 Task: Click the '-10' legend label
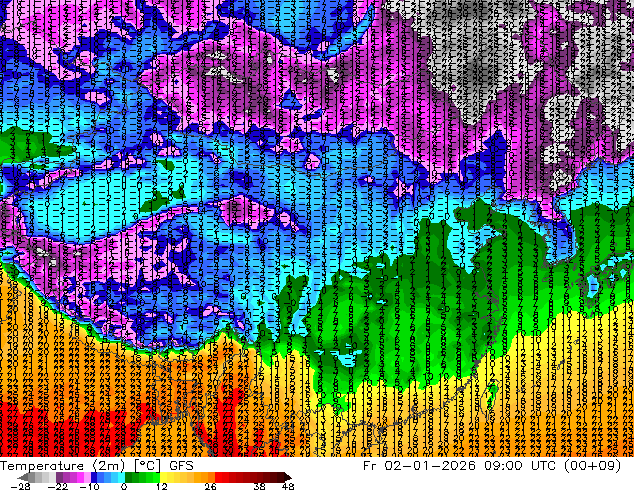89,486
